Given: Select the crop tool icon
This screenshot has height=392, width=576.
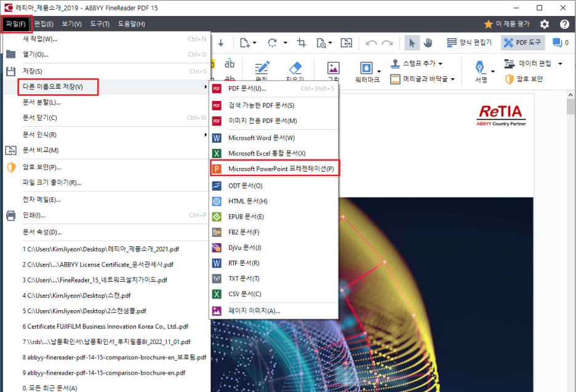Looking at the screenshot, I should (302, 43).
